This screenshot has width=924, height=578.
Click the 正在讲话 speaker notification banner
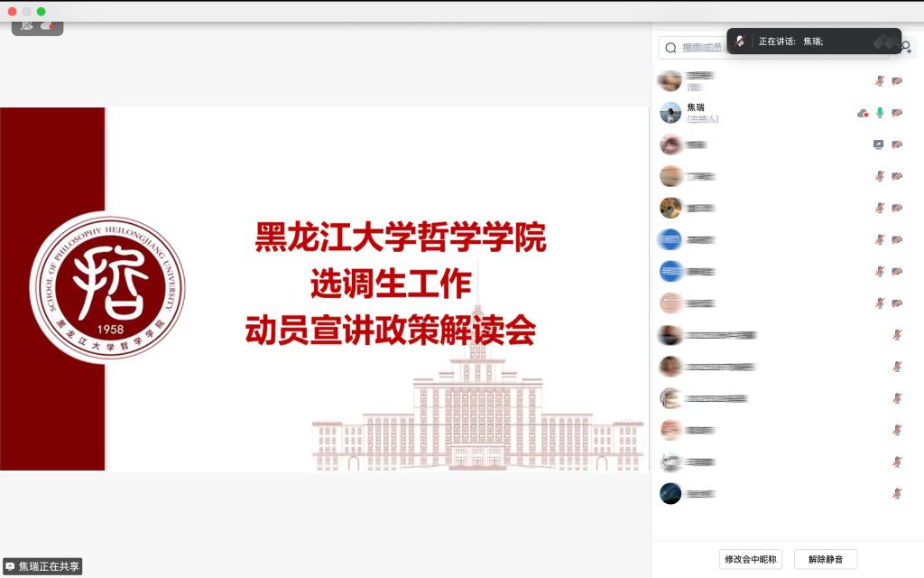point(812,42)
